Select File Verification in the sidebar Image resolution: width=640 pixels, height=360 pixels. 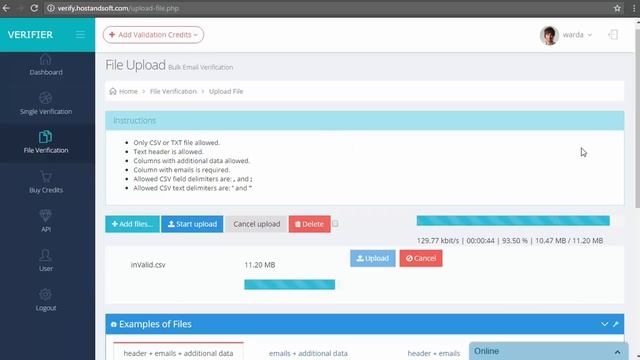[46, 142]
